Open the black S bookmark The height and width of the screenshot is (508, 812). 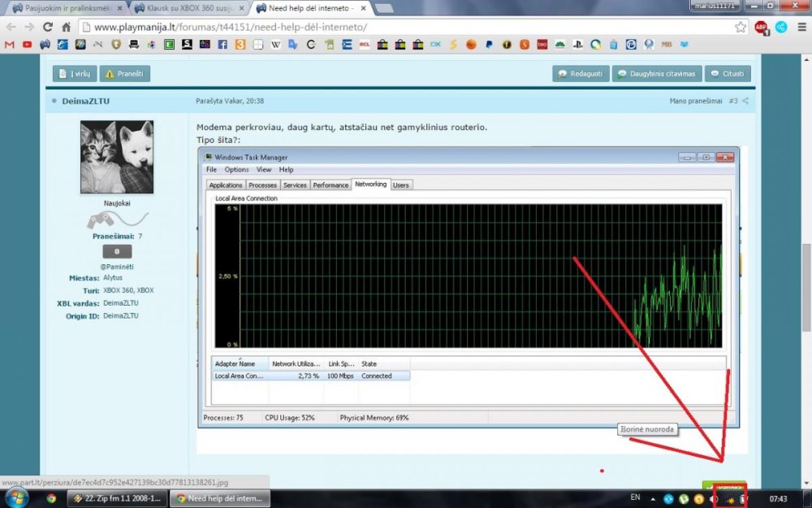(187, 45)
